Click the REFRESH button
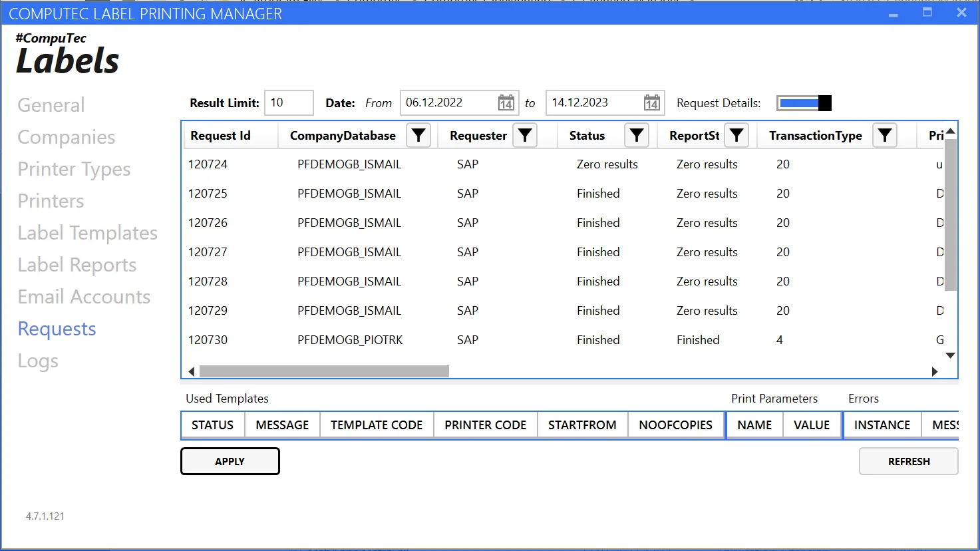This screenshot has height=551, width=980. (908, 461)
